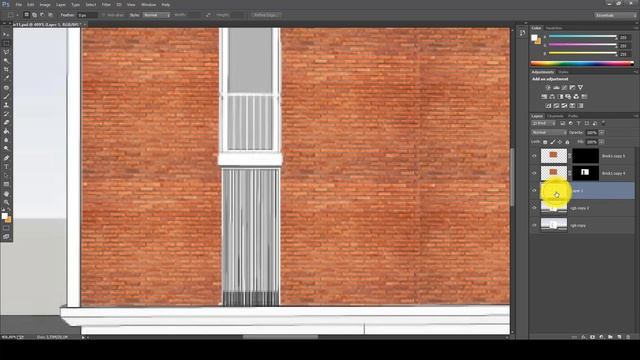This screenshot has width=640, height=360.
Task: Add a Hue/Saturation adjustment
Action: point(544,97)
